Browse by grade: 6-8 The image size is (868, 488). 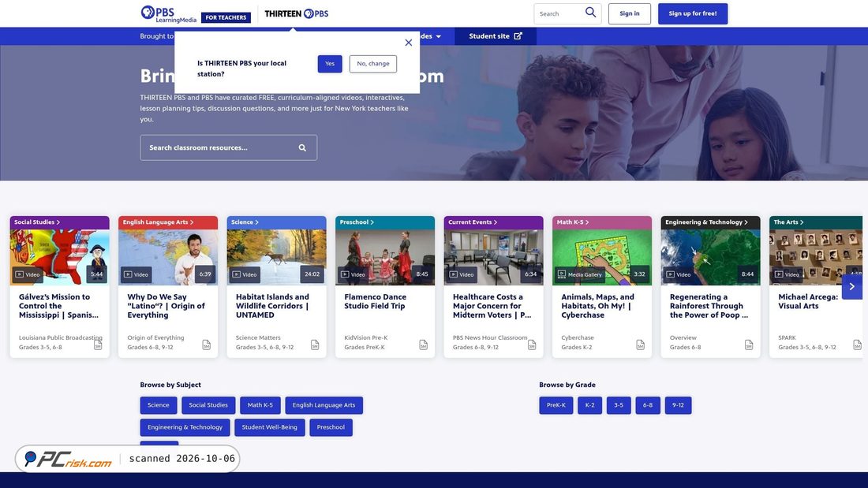[x=648, y=405]
